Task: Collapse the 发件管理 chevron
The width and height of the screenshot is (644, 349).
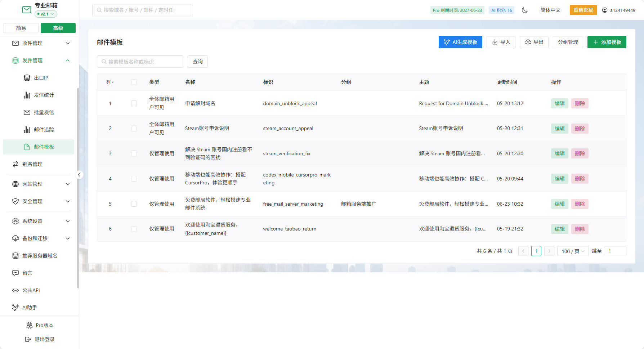Action: (68, 61)
